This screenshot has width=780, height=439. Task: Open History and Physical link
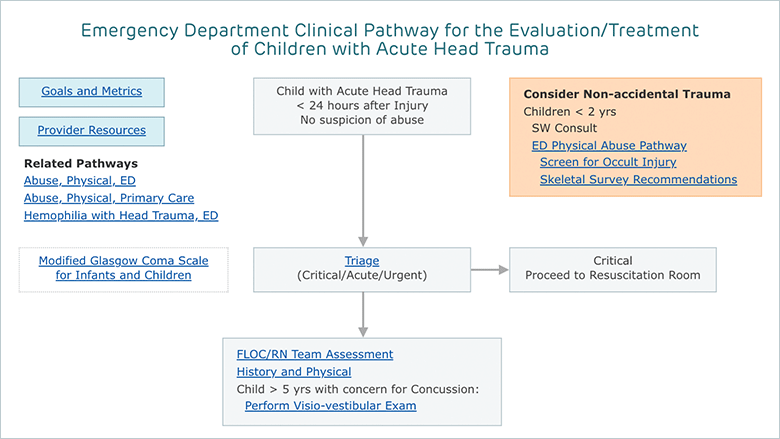point(293,371)
